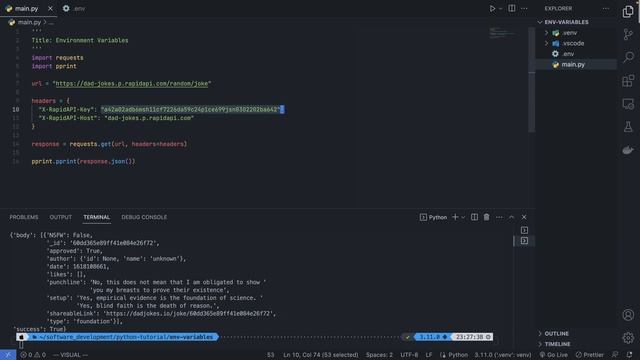Viewport: 640px width, 360px height.
Task: Open the Extensions view icon
Action: (628, 80)
